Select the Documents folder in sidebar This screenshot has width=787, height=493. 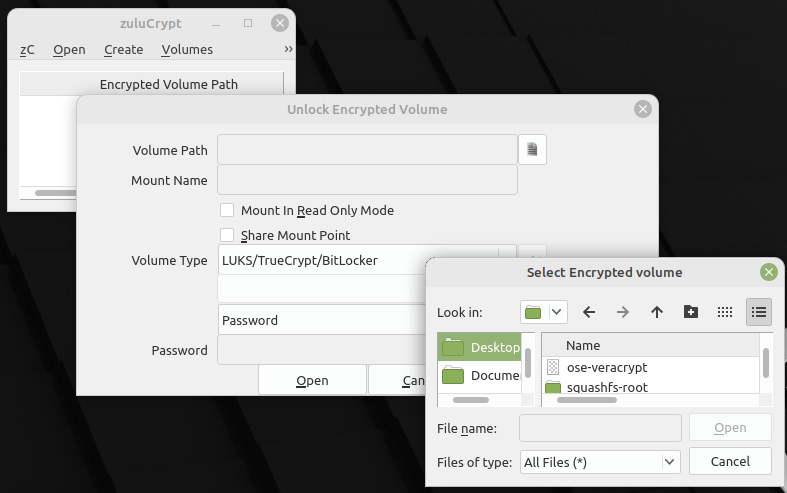click(479, 375)
